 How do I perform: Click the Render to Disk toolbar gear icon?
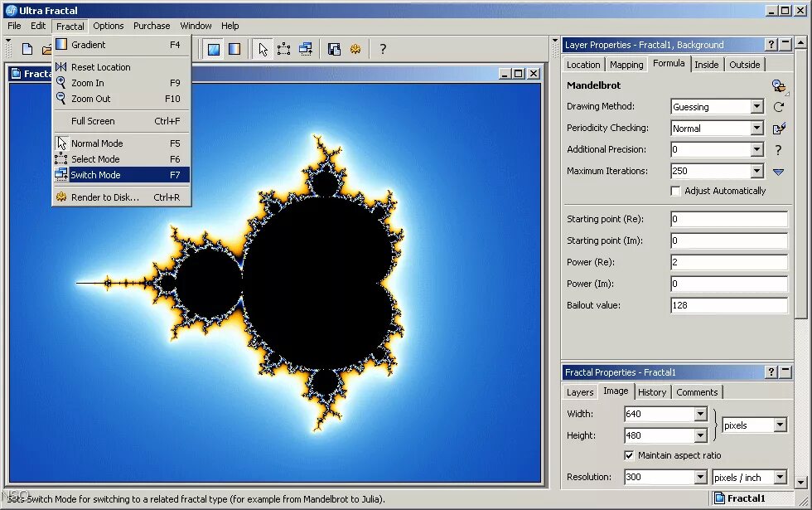355,49
